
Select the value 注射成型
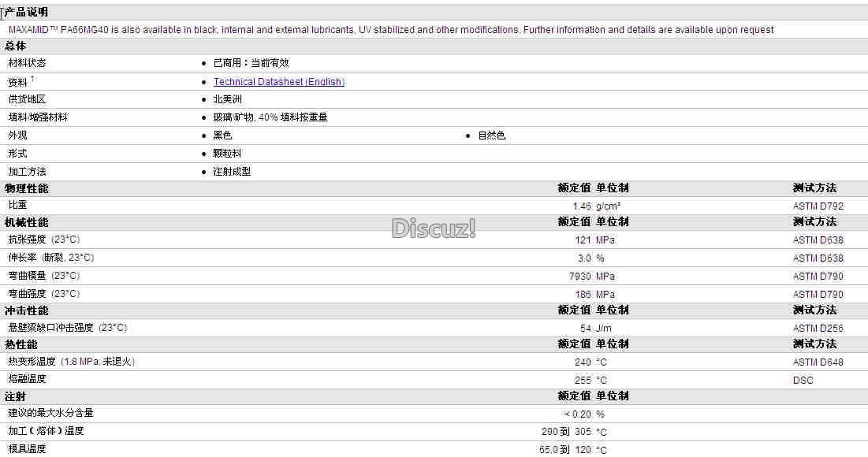232,172
